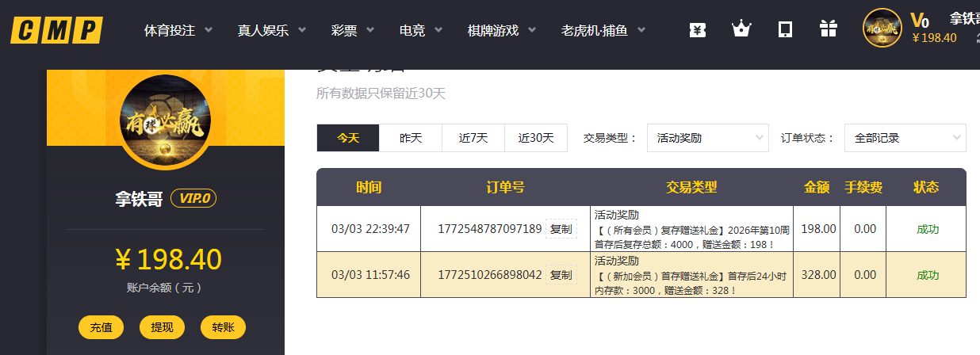Click the small user avatar in header

(882, 29)
